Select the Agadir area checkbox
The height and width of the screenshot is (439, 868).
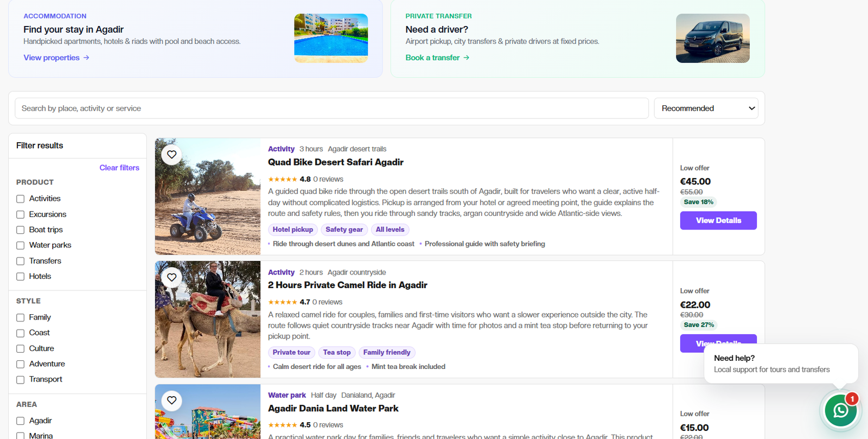(x=21, y=421)
